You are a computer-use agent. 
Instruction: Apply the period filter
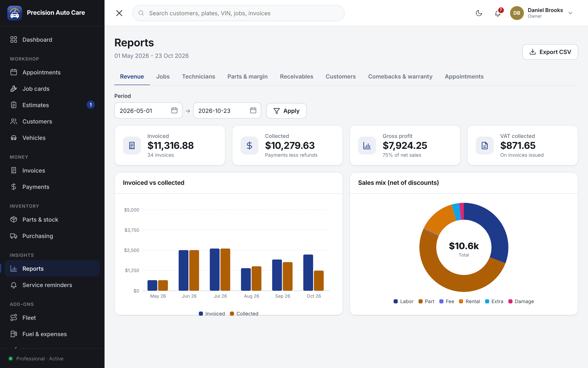286,111
